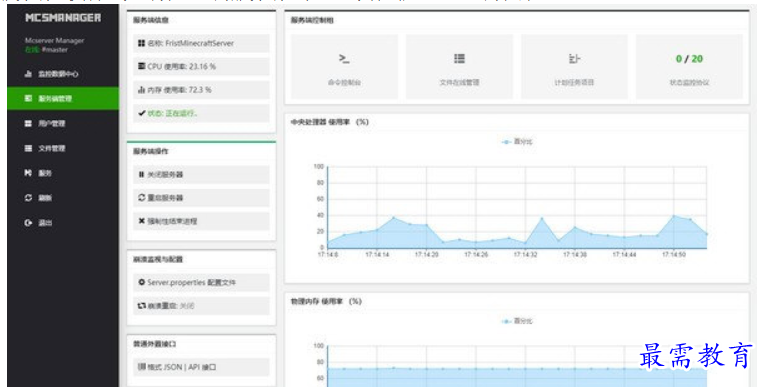Click the task-list icon for 计划任务项目

pos(574,59)
